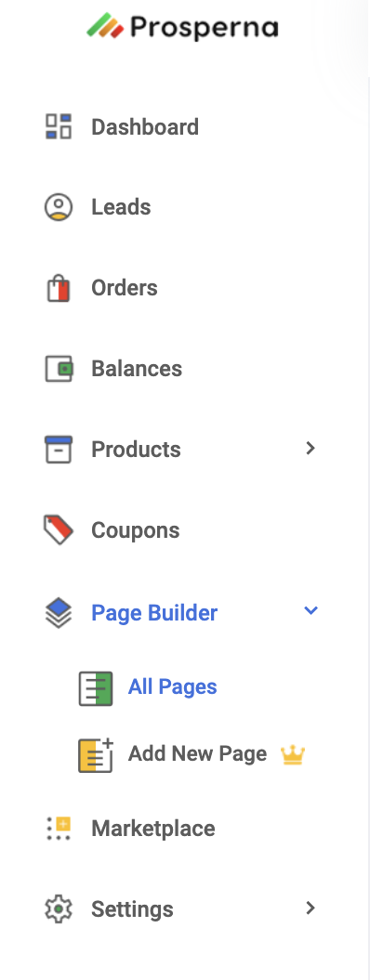This screenshot has width=370, height=980.
Task: Click the Prosperna logo
Action: pyautogui.click(x=182, y=26)
